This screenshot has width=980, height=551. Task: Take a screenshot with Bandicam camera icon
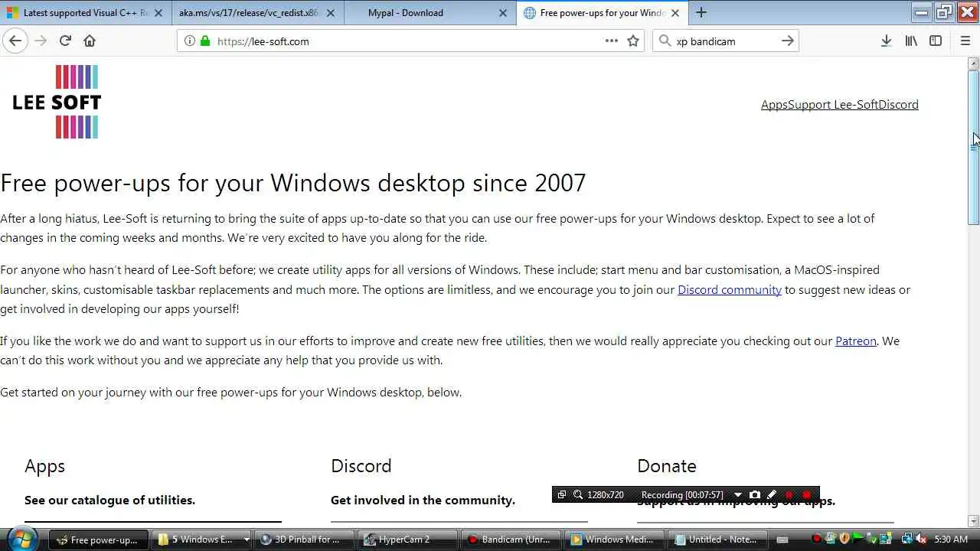[755, 495]
